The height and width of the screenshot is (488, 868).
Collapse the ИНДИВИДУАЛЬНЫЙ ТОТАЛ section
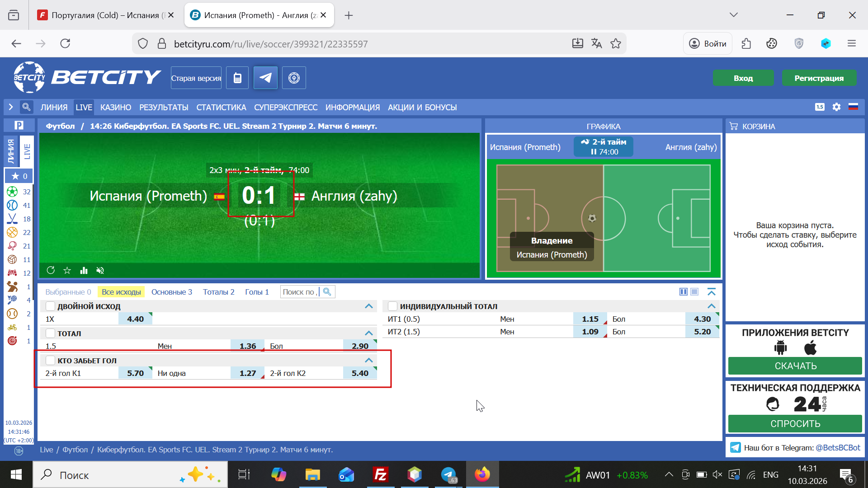712,306
